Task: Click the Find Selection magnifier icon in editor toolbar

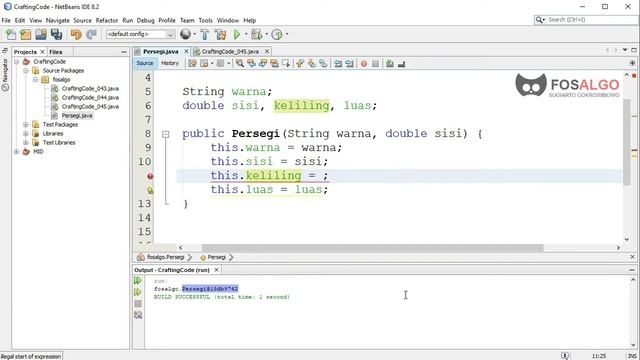Action: [x=240, y=63]
